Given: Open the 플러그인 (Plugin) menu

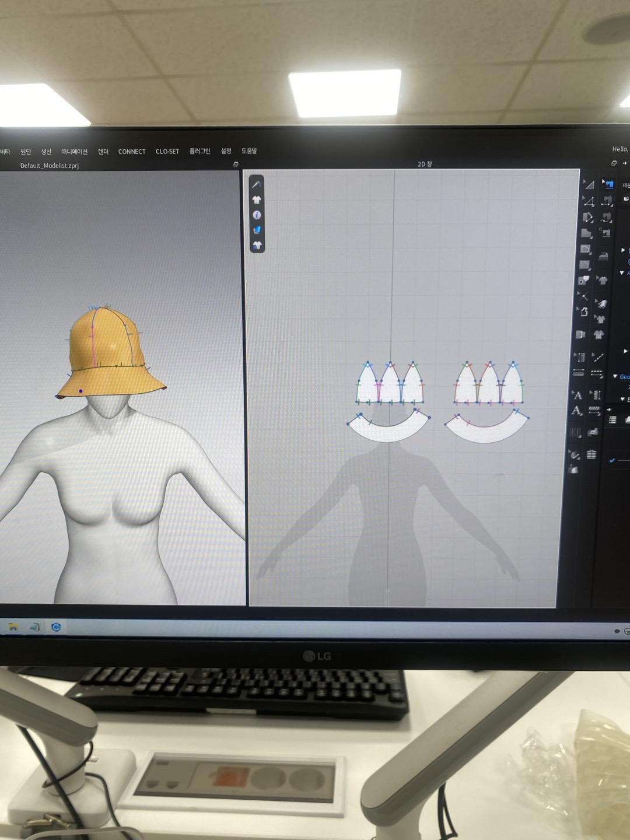Looking at the screenshot, I should (199, 151).
